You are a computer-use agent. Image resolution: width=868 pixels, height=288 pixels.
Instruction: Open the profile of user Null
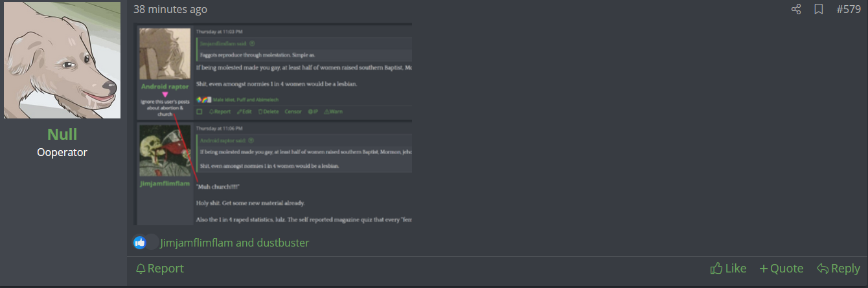(62, 134)
